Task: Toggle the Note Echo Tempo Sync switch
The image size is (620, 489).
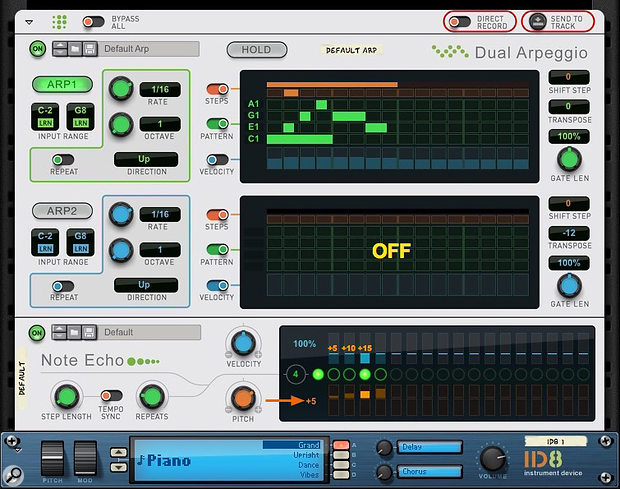Action: [111, 395]
